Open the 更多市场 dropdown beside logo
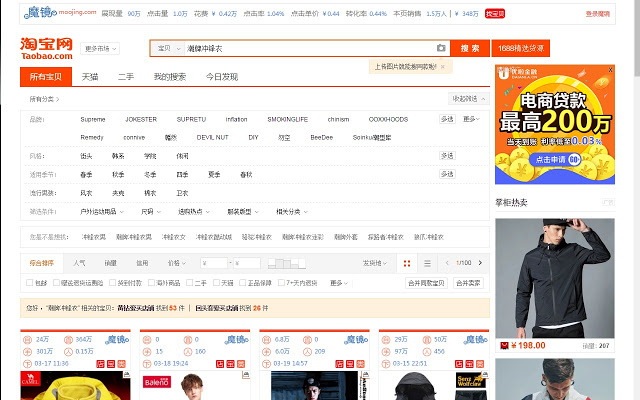The width and height of the screenshot is (640, 400). [100, 49]
